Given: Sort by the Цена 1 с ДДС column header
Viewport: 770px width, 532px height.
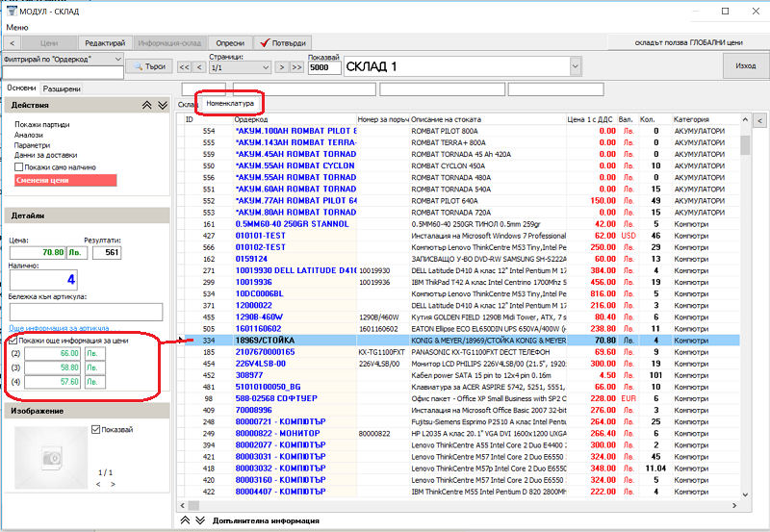Looking at the screenshot, I should [x=592, y=119].
